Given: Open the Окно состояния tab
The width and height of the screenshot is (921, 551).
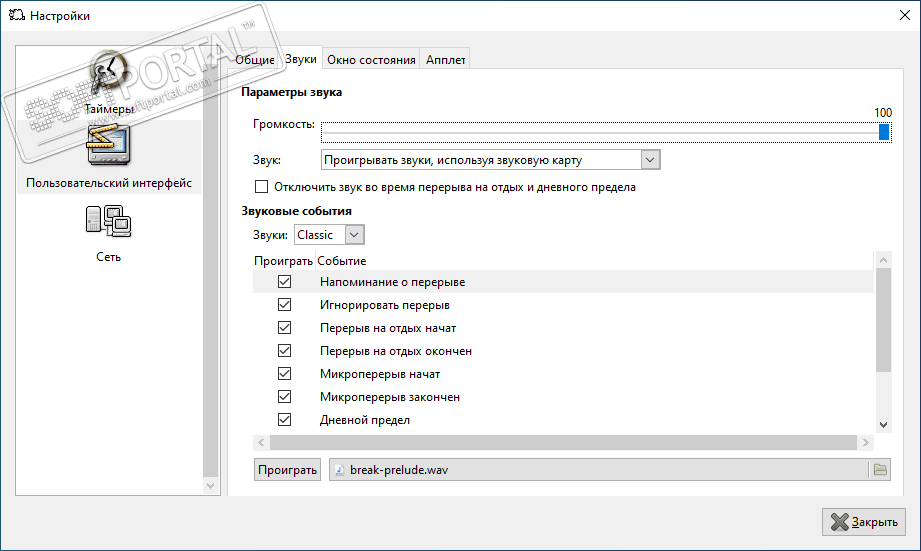Looking at the screenshot, I should pos(371,59).
